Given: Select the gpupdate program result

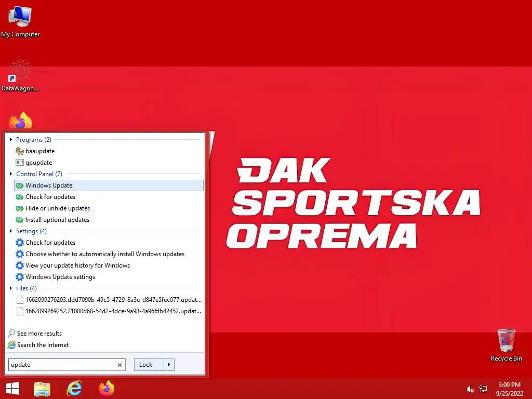Looking at the screenshot, I should [x=109, y=163].
